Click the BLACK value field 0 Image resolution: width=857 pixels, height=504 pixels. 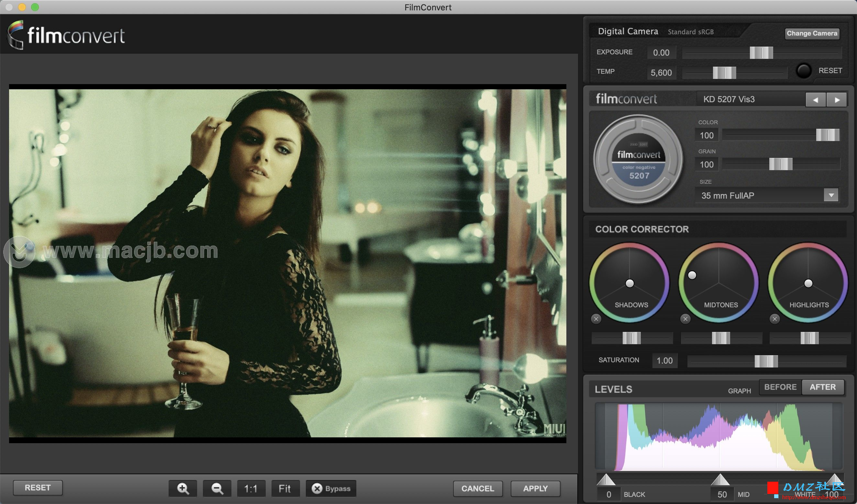609,495
